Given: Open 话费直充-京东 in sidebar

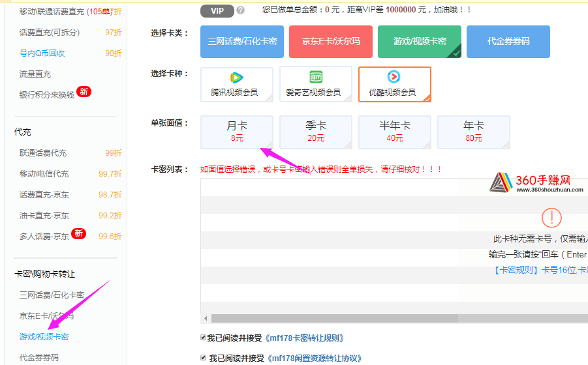Looking at the screenshot, I should 44,195.
